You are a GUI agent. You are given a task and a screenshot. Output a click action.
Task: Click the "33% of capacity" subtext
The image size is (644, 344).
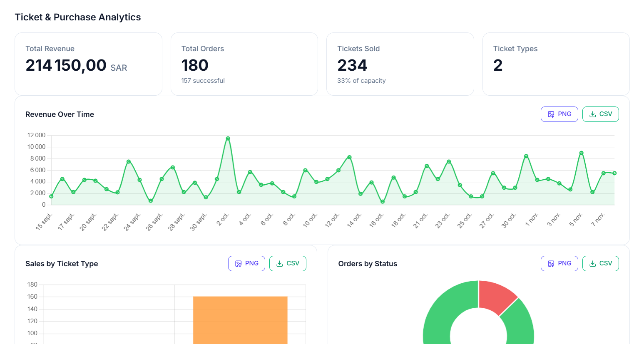[361, 81]
